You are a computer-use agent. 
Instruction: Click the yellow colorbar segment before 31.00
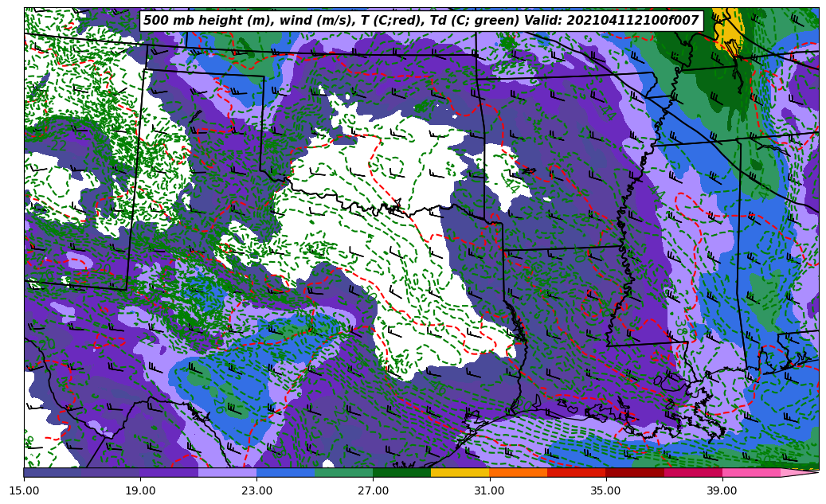point(460,472)
